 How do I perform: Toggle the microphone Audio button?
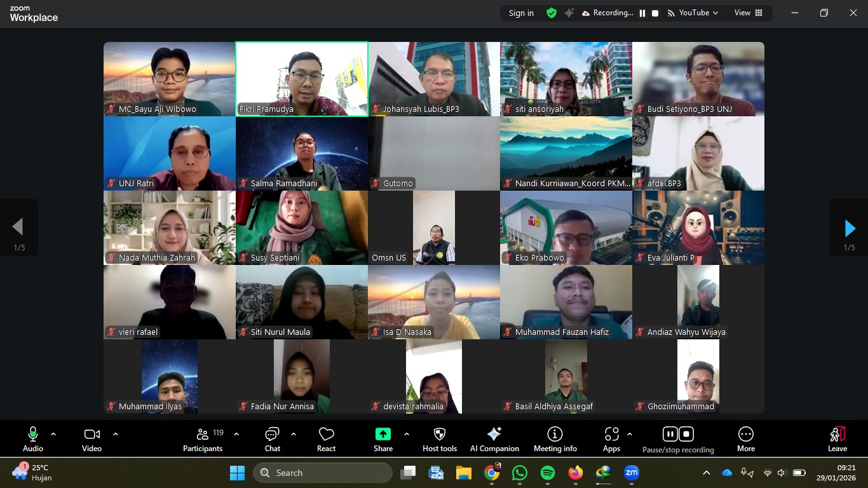pyautogui.click(x=33, y=439)
